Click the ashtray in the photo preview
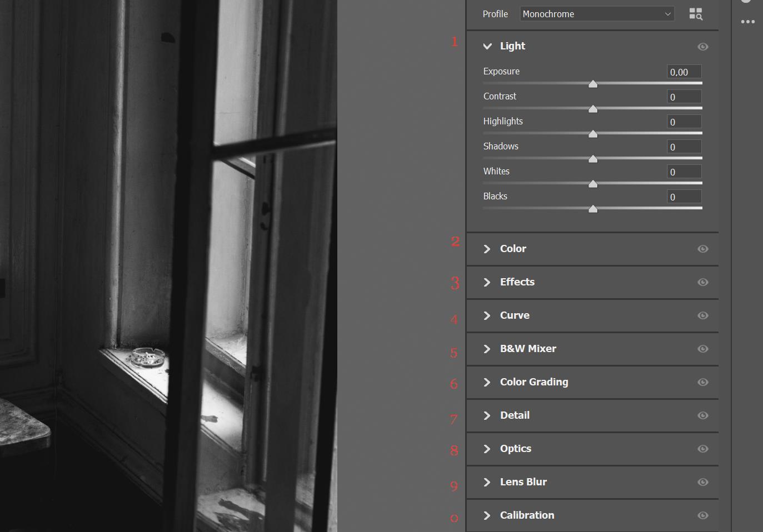 pos(148,357)
